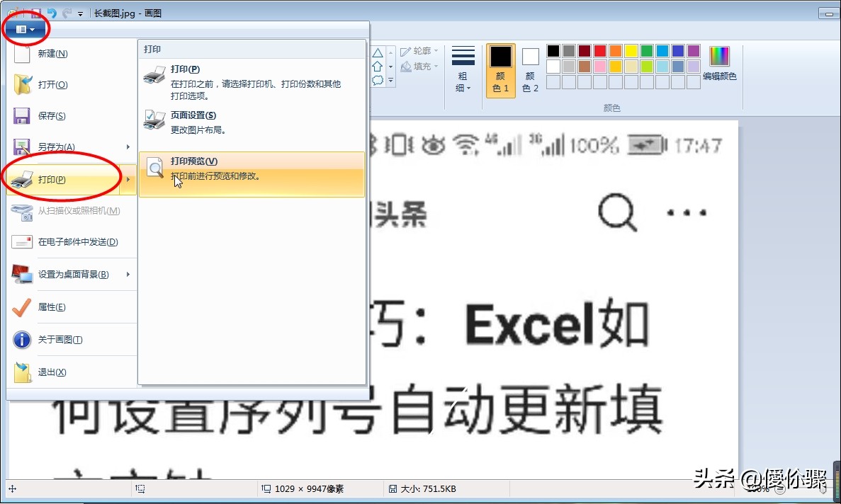The width and height of the screenshot is (841, 504).
Task: Open the 轮廓 outline dropdown
Action: click(419, 51)
